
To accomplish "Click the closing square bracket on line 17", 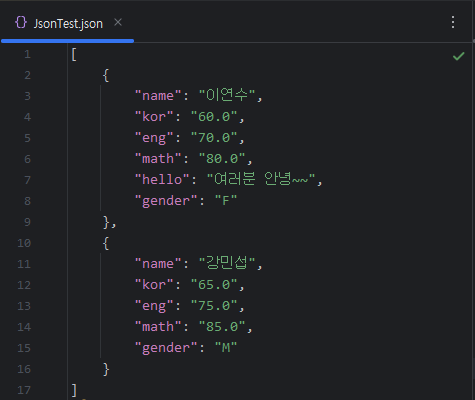I will coord(74,390).
